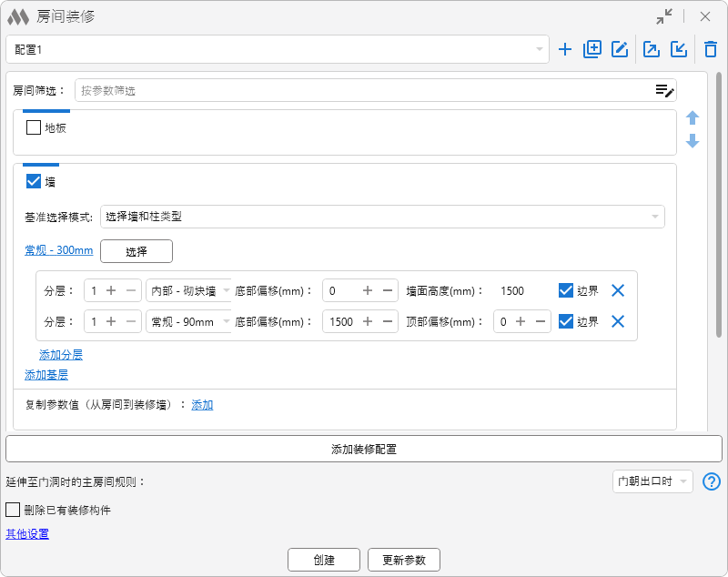Uncheck the 墙 checkbox
This screenshot has width=728, height=577.
34,181
